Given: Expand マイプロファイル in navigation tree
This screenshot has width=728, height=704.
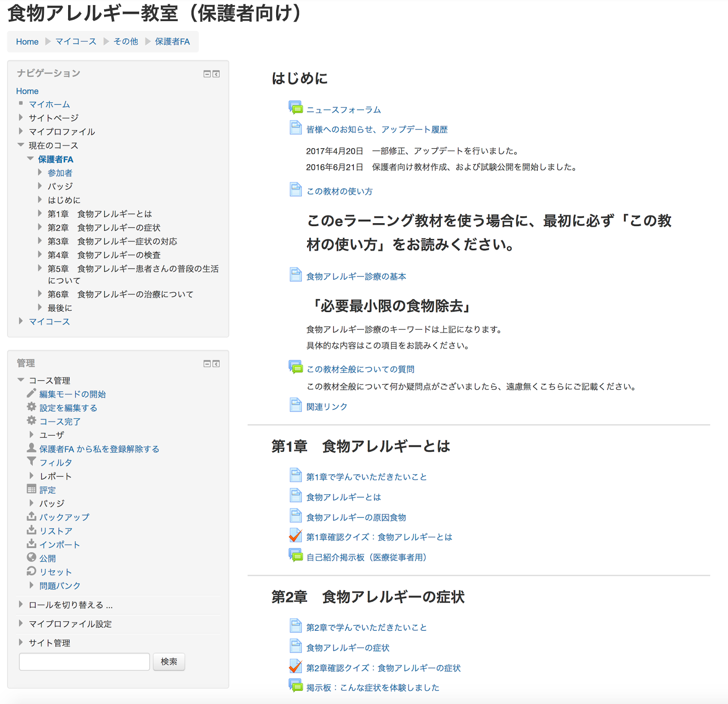Looking at the screenshot, I should click(21, 131).
